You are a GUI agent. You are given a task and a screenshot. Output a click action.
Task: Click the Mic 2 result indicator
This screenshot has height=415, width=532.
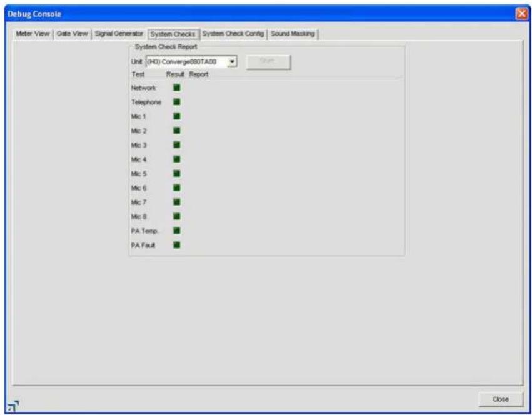[177, 131]
